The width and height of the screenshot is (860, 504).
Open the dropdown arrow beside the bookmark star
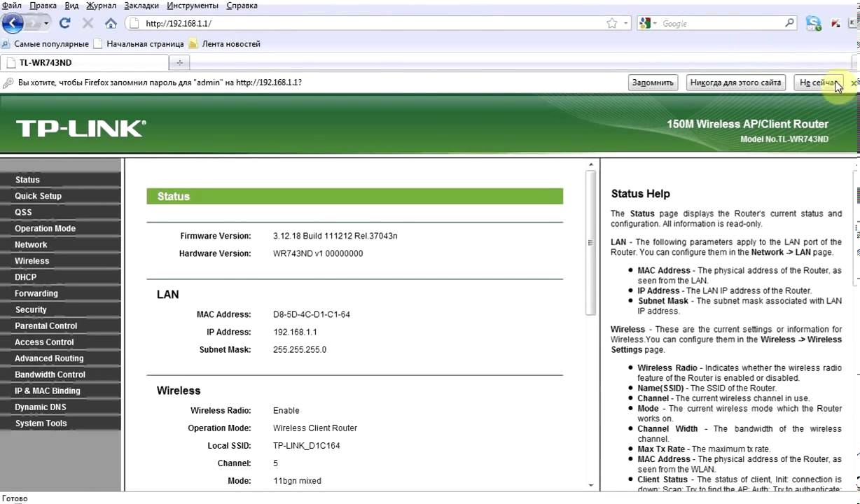(625, 23)
